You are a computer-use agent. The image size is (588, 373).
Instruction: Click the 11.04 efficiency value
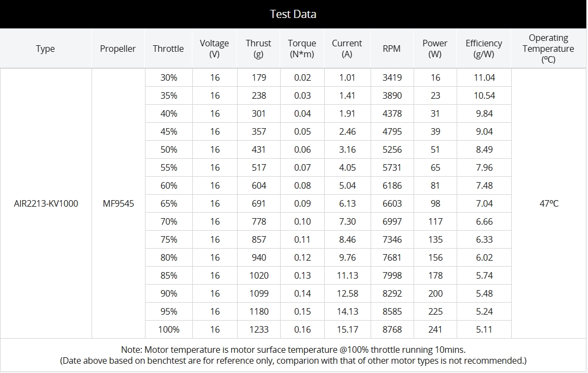click(x=484, y=77)
